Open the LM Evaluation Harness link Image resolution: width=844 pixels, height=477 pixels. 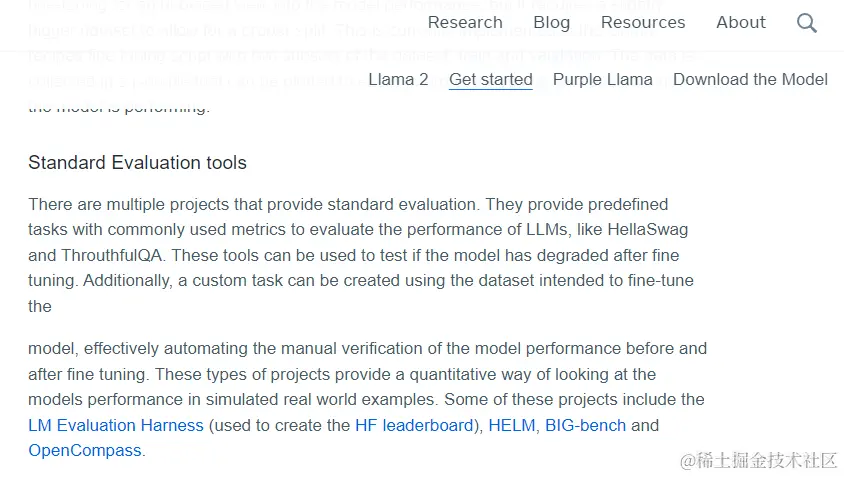(116, 425)
